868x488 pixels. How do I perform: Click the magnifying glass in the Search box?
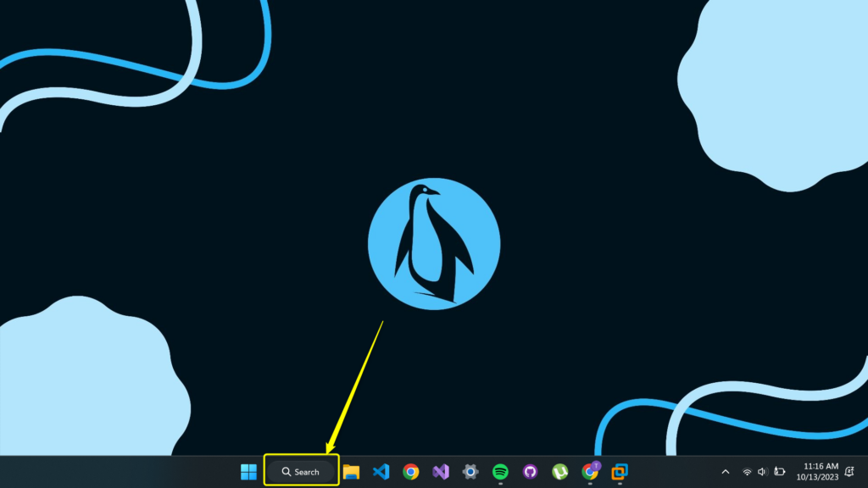point(286,472)
